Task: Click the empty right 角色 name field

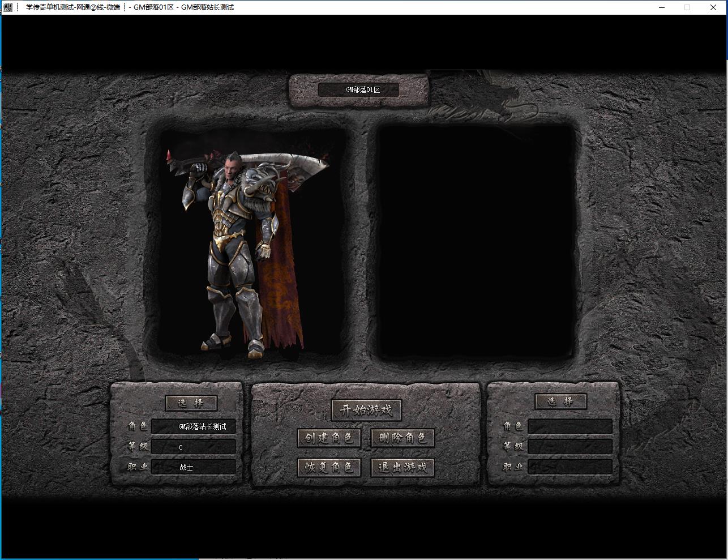Action: 570,426
